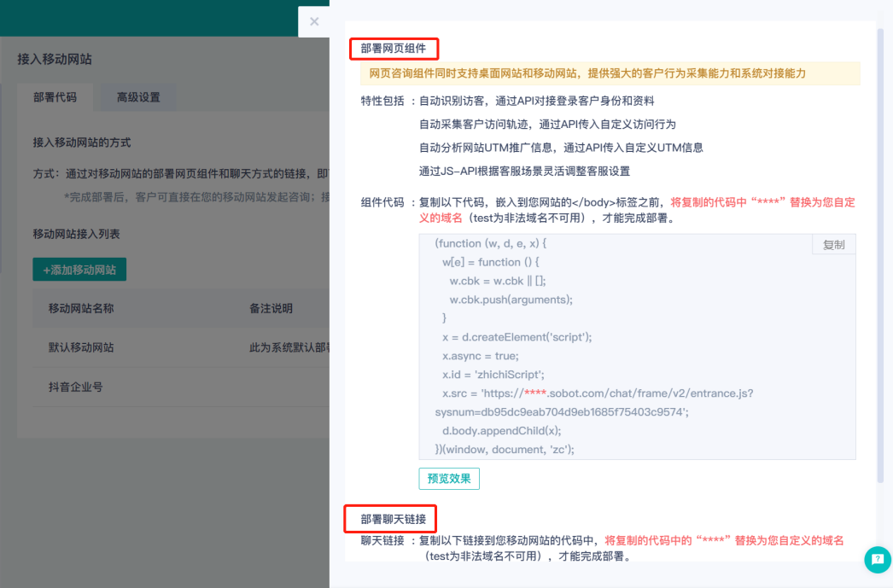Image resolution: width=893 pixels, height=588 pixels.
Task: Click the 部署网页组件 section heading
Action: point(394,49)
